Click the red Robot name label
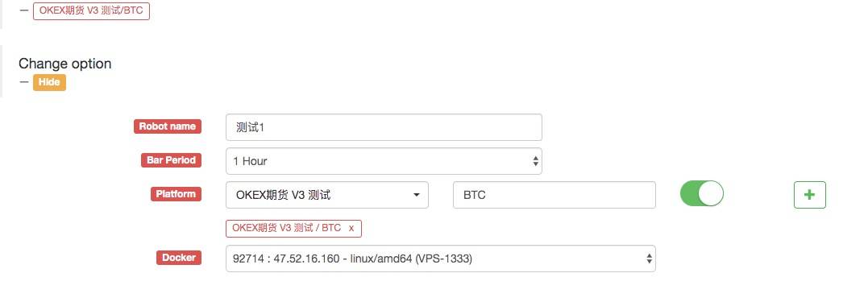 [x=167, y=126]
